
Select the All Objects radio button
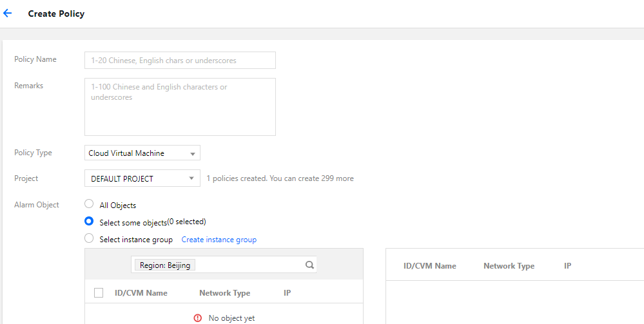[89, 204]
